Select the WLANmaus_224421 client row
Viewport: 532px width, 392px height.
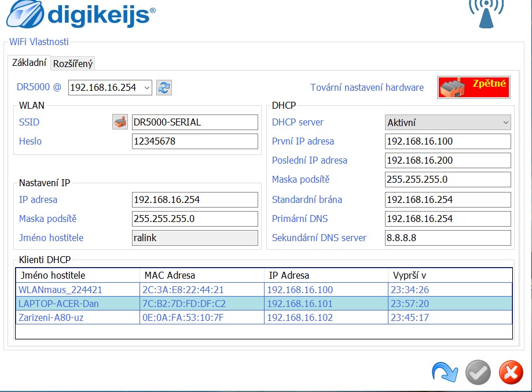(78, 290)
